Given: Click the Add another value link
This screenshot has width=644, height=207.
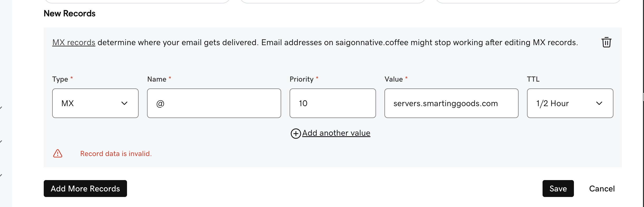Looking at the screenshot, I should pos(336,133).
